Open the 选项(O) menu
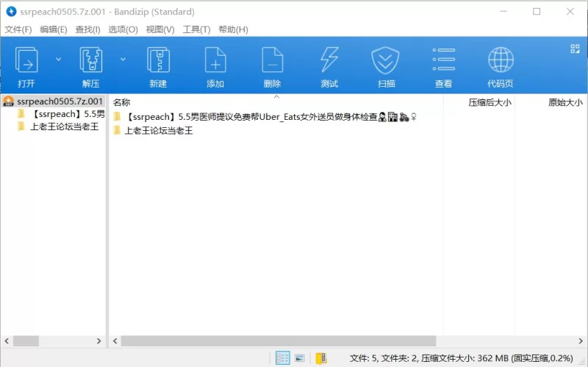This screenshot has width=588, height=367. pos(123,29)
